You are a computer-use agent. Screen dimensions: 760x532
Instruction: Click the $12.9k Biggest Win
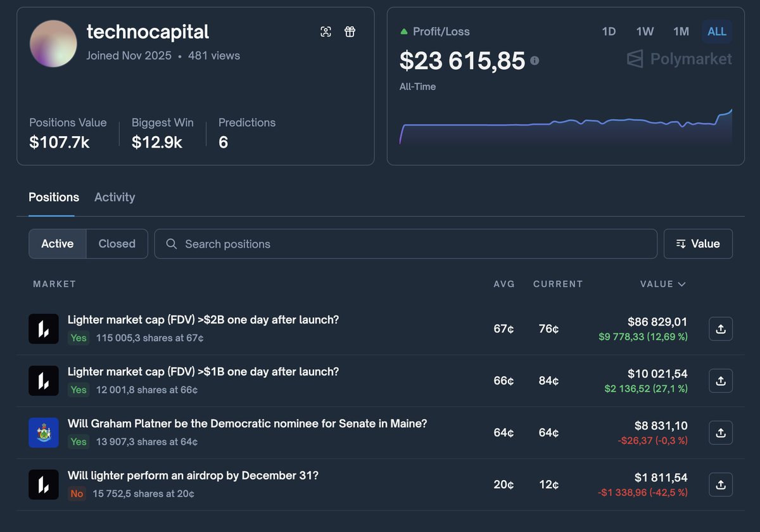pyautogui.click(x=157, y=142)
